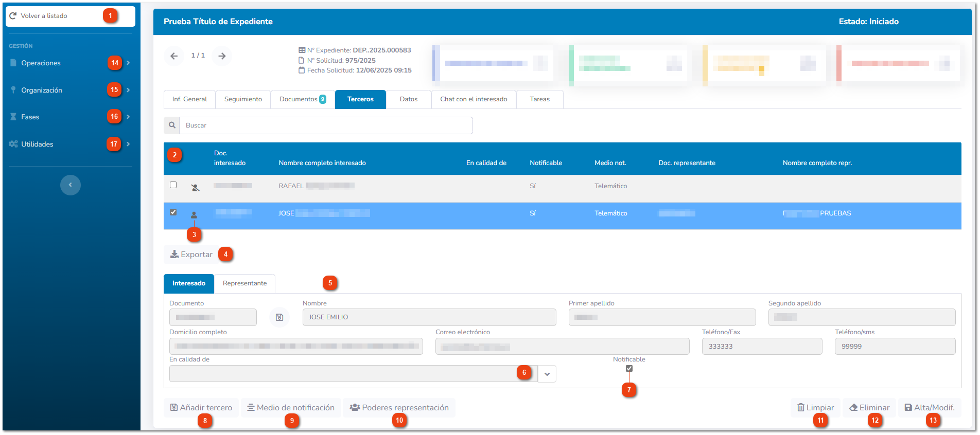The image size is (980, 435).
Task: Expand the Fases chevron arrow
Action: tap(128, 117)
